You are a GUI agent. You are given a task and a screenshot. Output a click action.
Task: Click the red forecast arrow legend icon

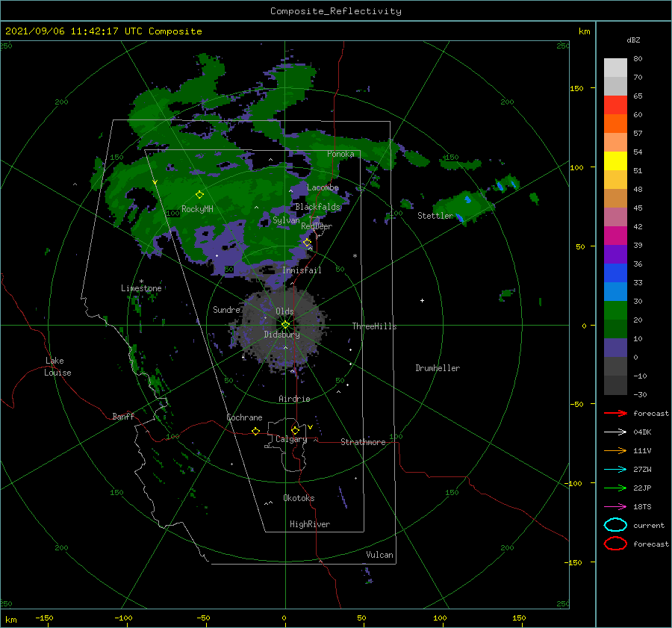click(615, 413)
